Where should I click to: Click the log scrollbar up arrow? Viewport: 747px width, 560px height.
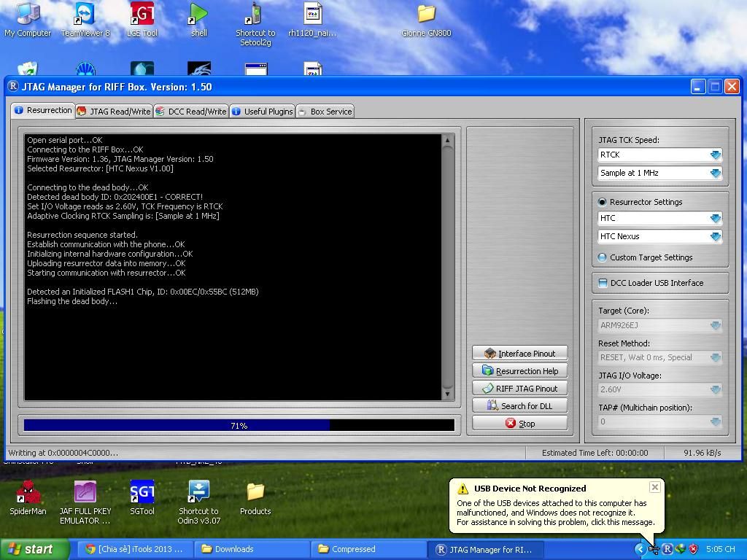(x=447, y=140)
